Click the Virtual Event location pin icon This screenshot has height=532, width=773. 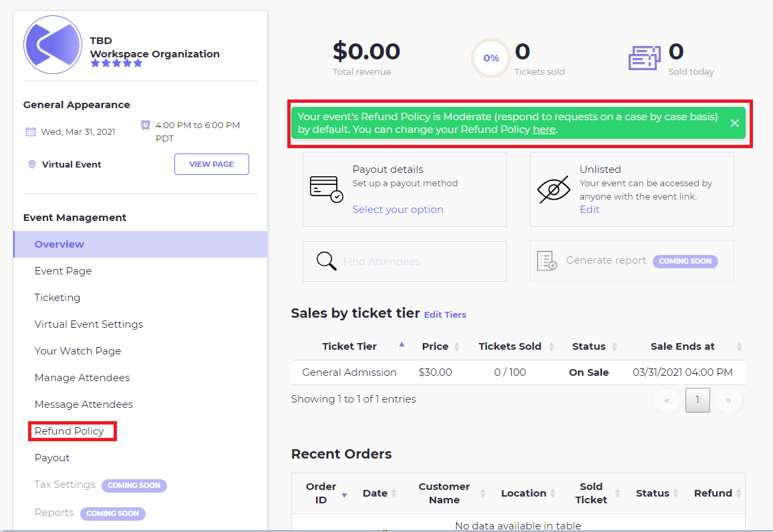32,164
